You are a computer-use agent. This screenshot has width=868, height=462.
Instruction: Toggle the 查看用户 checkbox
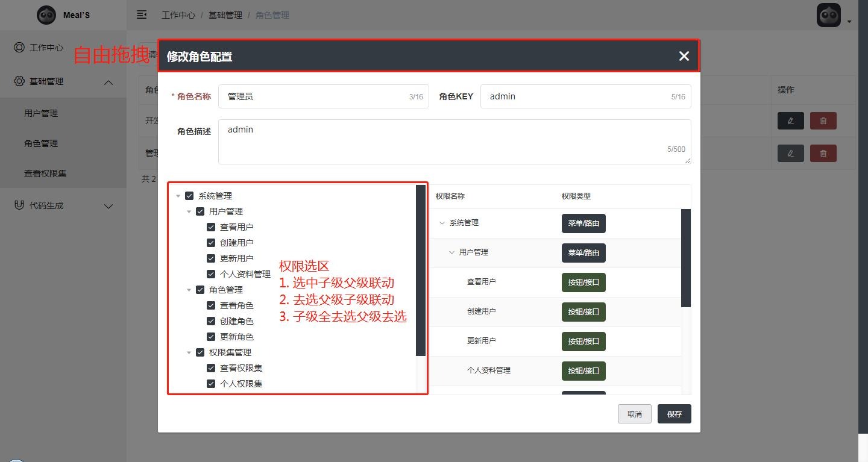(x=211, y=227)
